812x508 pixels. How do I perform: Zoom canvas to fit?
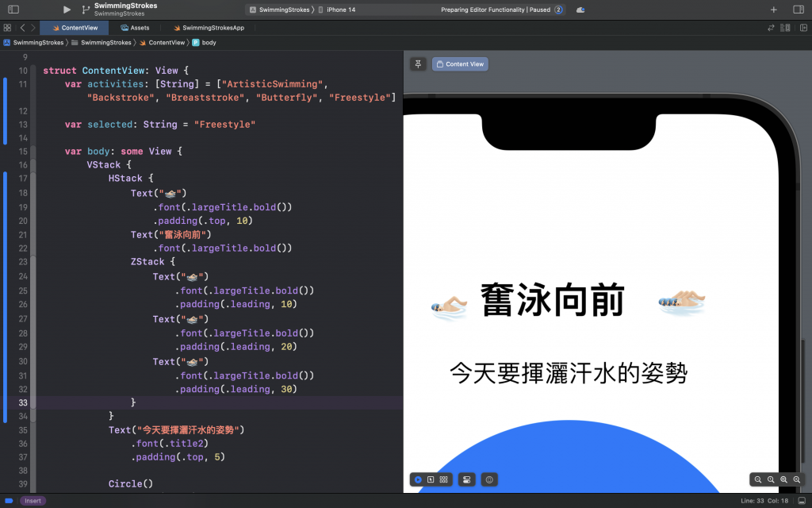[783, 479]
